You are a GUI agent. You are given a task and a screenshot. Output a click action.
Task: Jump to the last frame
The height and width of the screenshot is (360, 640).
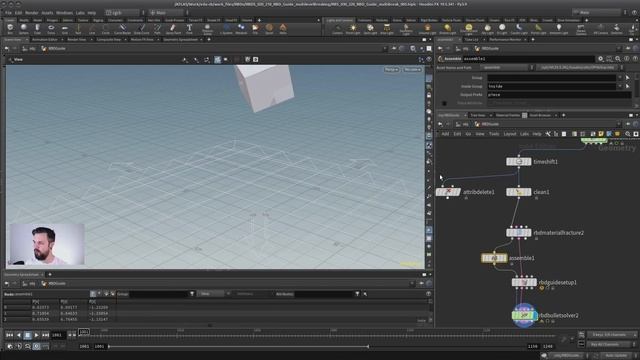pos(45,335)
